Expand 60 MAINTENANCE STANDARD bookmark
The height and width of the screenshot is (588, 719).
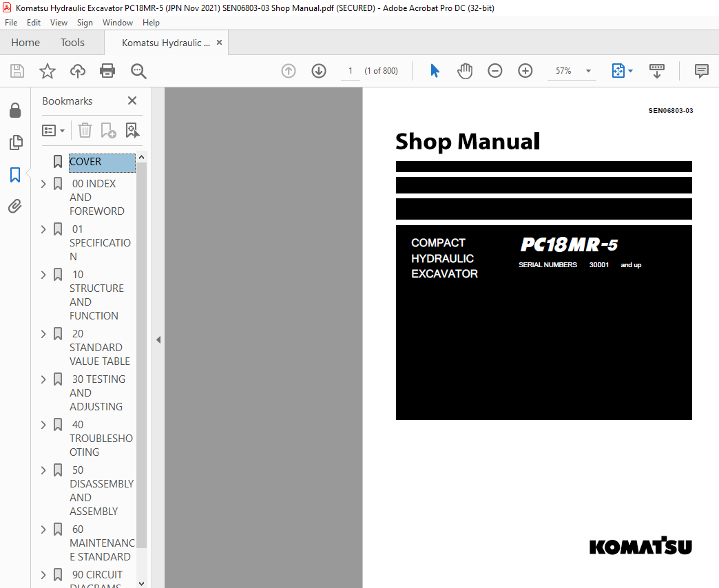pos(43,529)
